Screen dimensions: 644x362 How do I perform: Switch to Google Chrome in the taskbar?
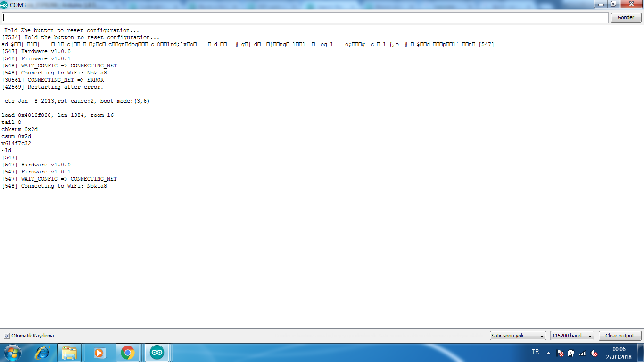coord(128,353)
